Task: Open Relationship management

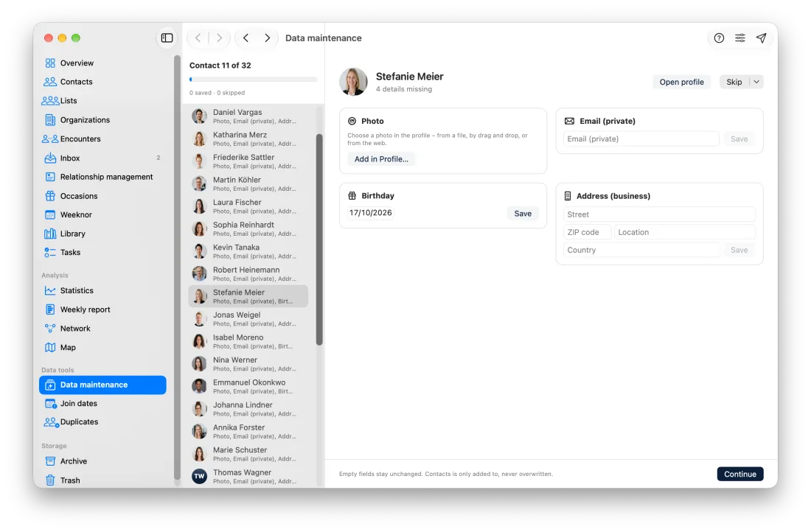Action: (x=102, y=177)
